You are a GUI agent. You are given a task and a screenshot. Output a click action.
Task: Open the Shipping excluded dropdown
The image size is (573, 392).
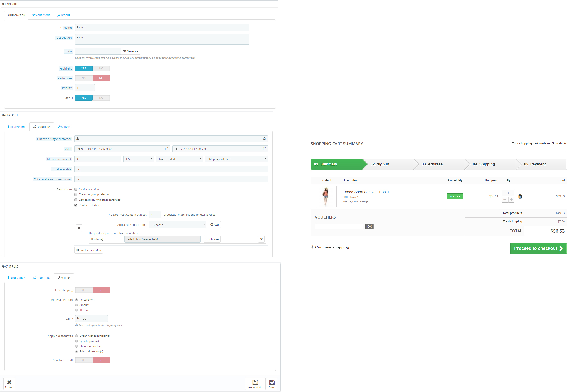(x=236, y=159)
